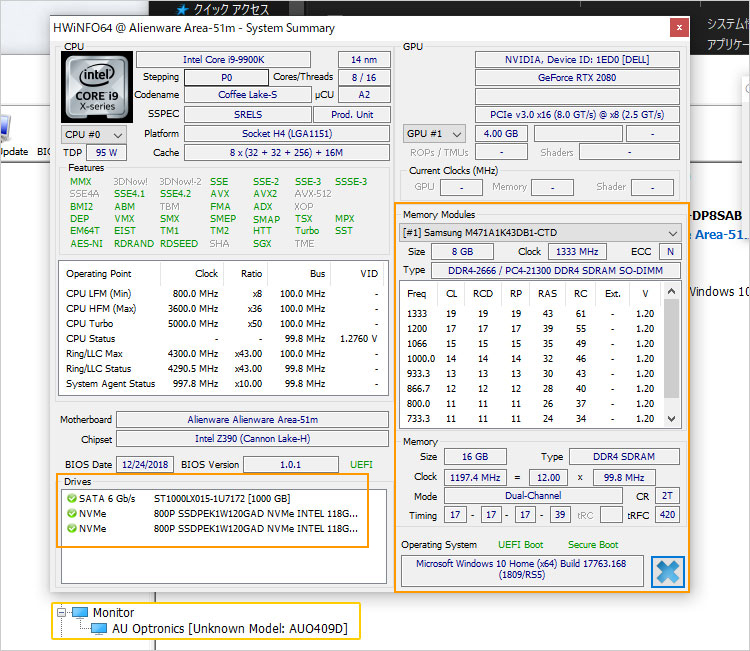Collapse the Monitor tree node
The width and height of the screenshot is (750, 651).
[62, 612]
